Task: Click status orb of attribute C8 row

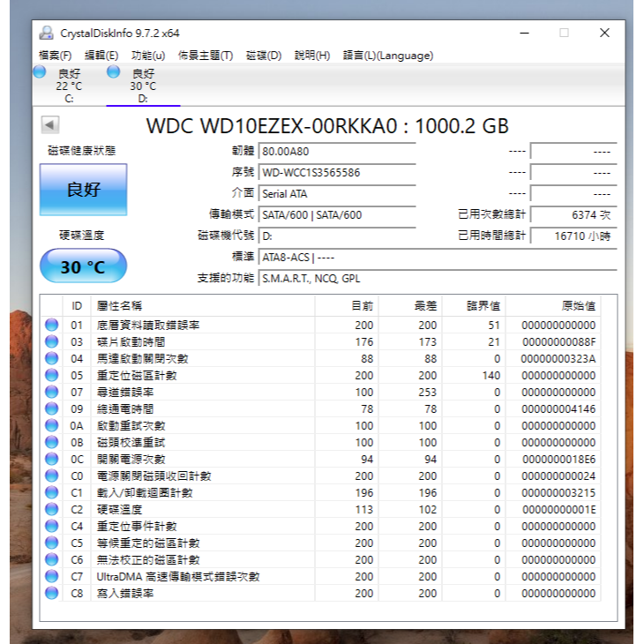Action: (51, 593)
